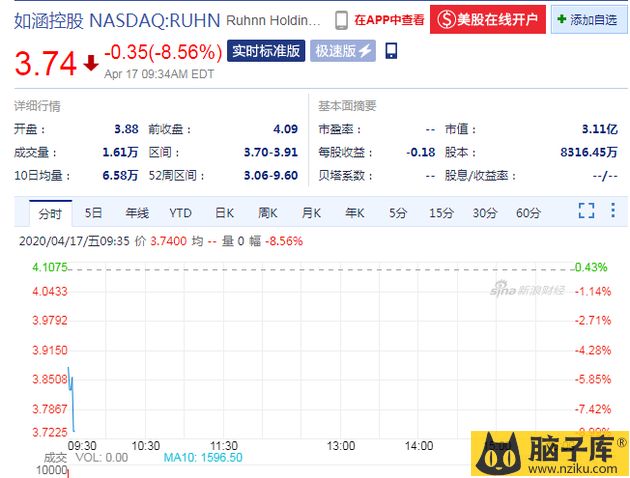This screenshot has height=478, width=630.
Task: Click the small blue phone icon after 极速版
Action: [391, 51]
